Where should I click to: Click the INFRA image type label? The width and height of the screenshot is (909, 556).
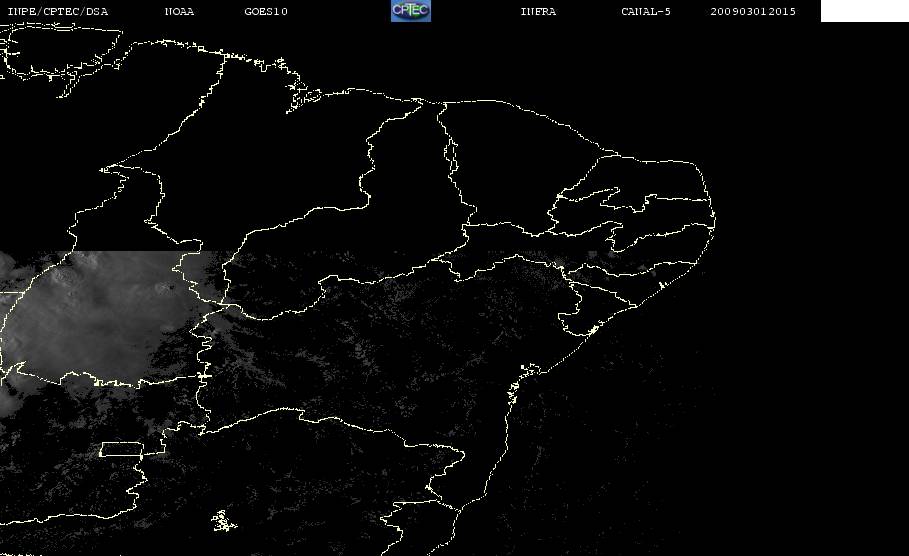coord(538,12)
